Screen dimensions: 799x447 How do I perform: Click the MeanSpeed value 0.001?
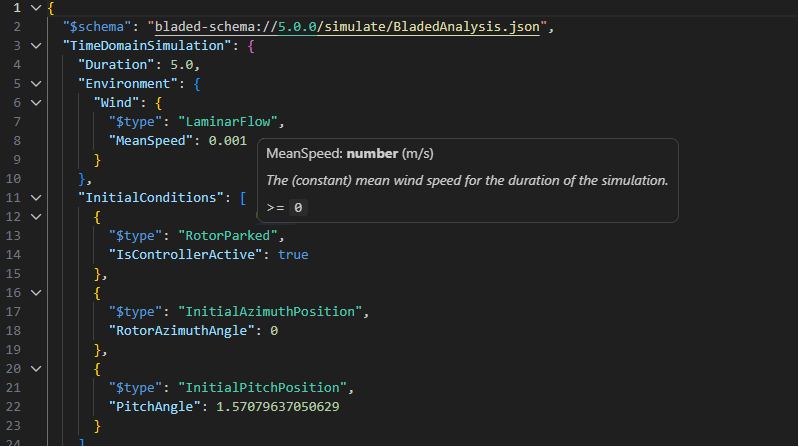(x=227, y=141)
